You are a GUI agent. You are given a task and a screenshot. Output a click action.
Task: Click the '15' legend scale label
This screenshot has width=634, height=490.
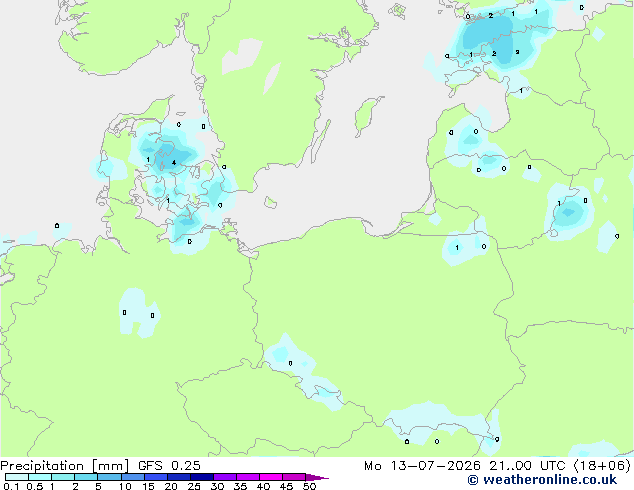pyautogui.click(x=148, y=486)
